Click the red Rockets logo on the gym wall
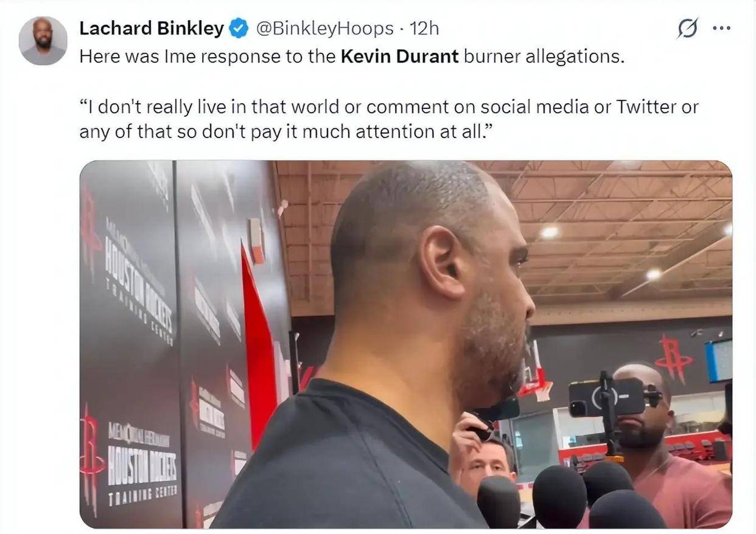 click(x=673, y=359)
